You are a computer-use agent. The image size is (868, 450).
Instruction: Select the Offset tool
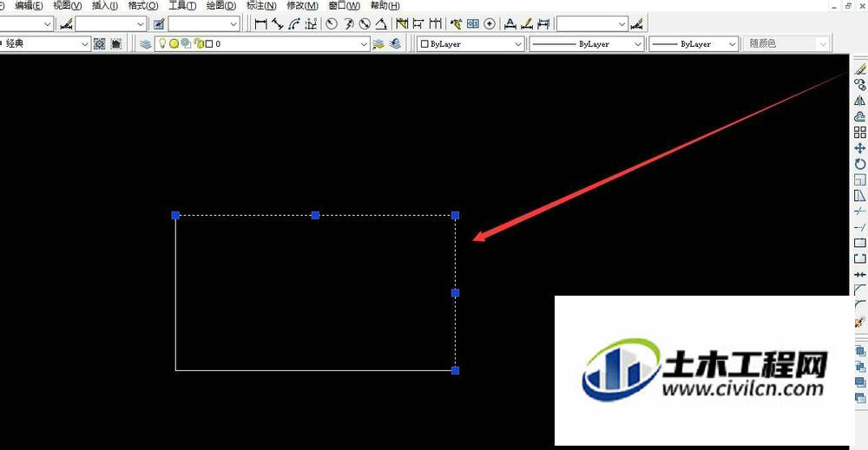pos(859,117)
